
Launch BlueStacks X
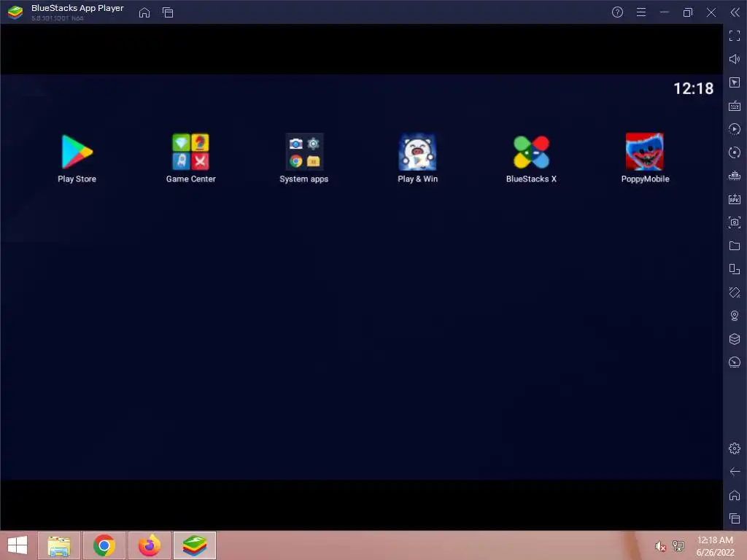point(531,152)
